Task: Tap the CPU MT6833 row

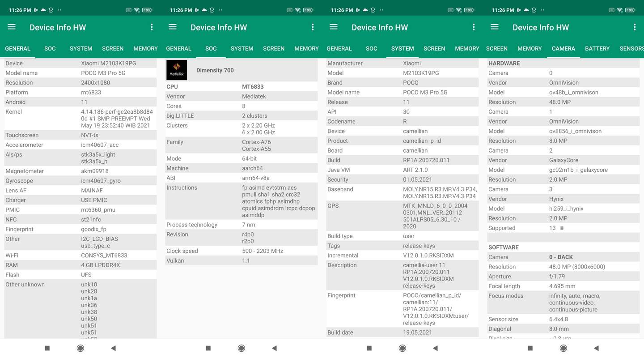Action: [x=241, y=87]
